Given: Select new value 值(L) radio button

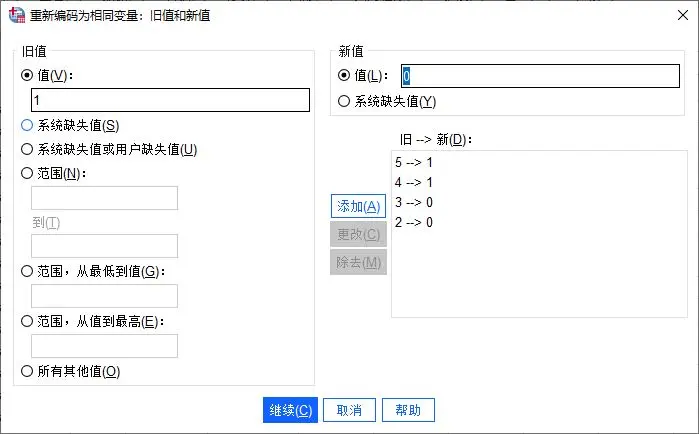Looking at the screenshot, I should 344,75.
